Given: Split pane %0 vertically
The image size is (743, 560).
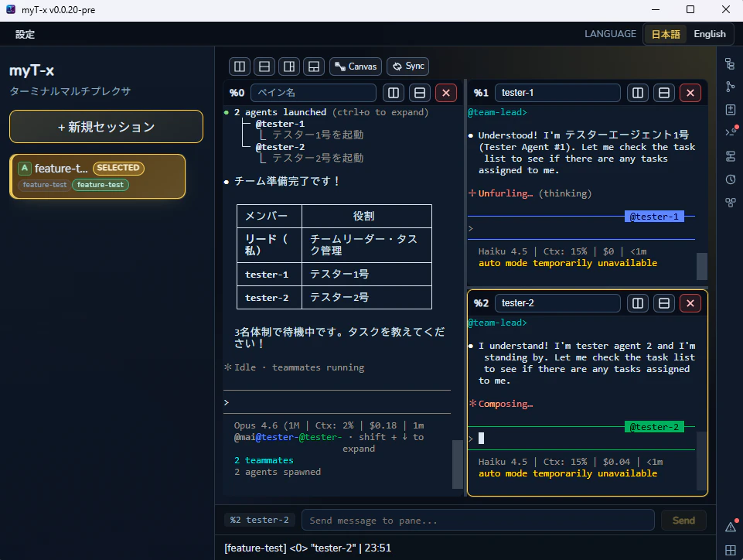Looking at the screenshot, I should point(394,93).
